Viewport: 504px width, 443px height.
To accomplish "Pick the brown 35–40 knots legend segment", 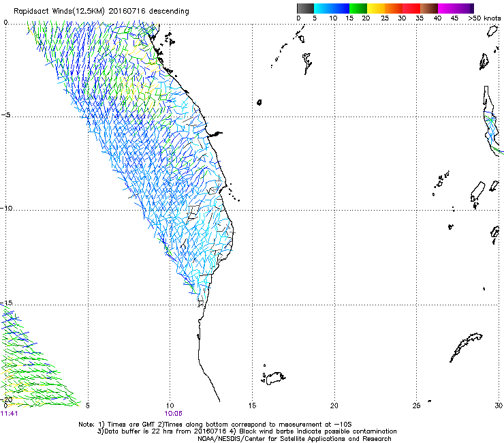I will 429,8.
